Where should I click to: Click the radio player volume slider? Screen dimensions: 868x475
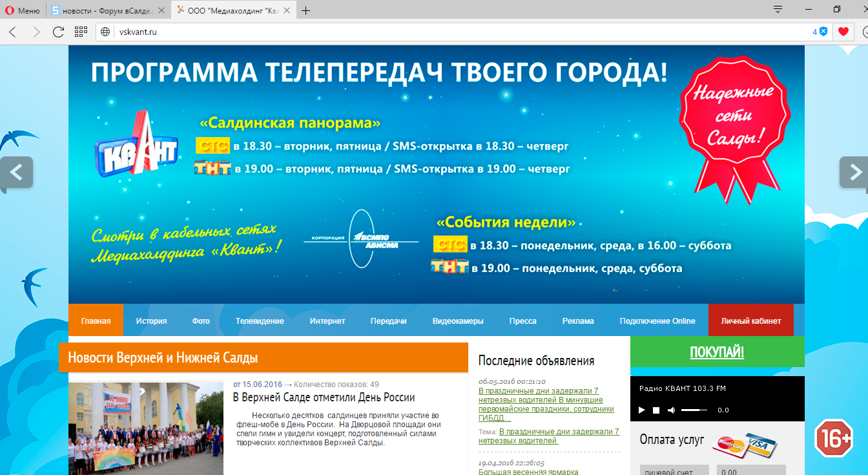click(694, 410)
